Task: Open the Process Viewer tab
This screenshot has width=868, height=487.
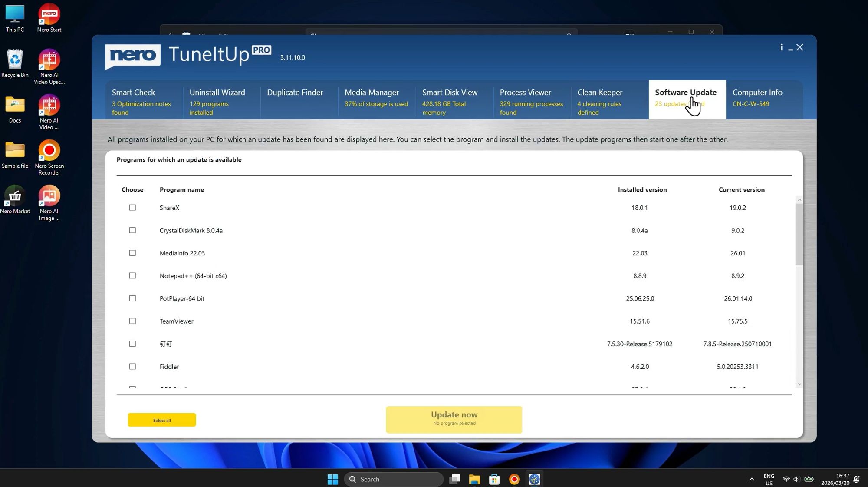Action: coord(526,99)
